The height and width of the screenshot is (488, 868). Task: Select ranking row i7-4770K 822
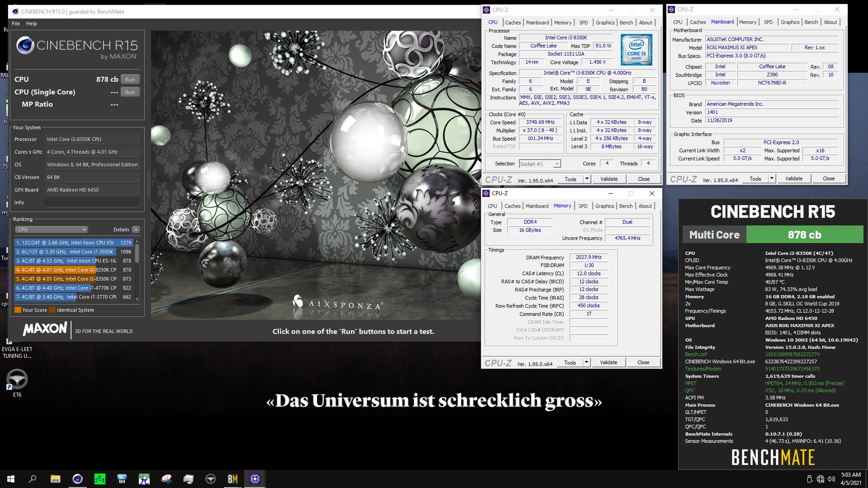coord(74,288)
